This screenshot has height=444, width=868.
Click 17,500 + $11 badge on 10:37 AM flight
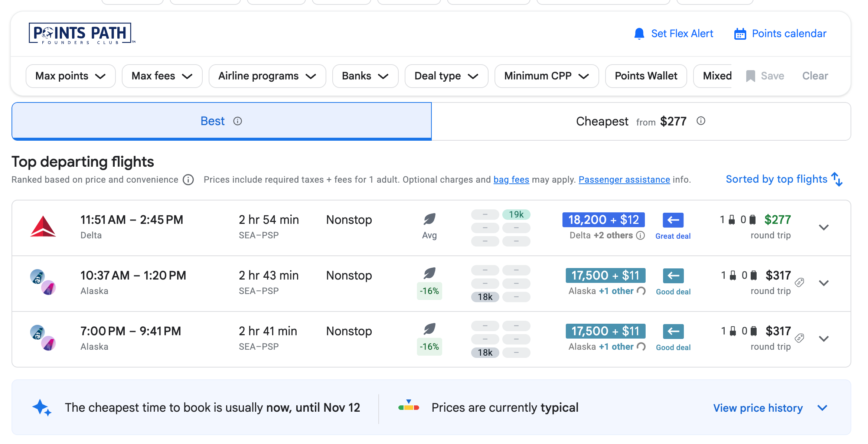click(605, 276)
